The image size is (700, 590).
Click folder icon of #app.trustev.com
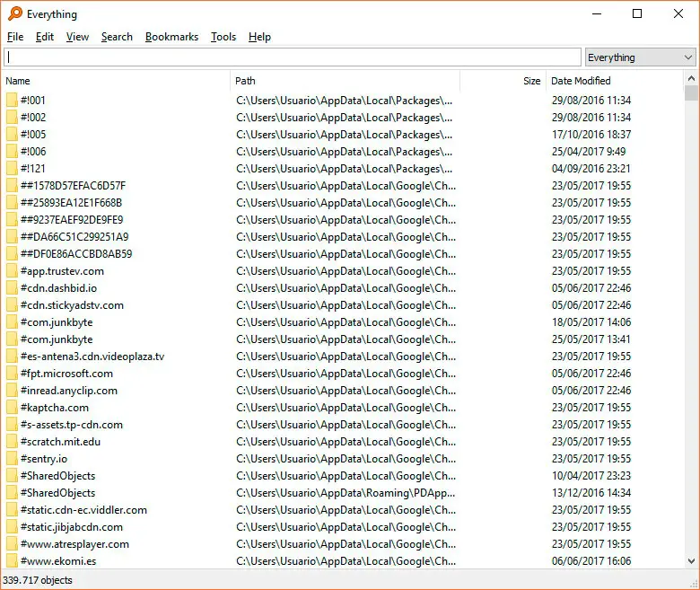[12, 270]
